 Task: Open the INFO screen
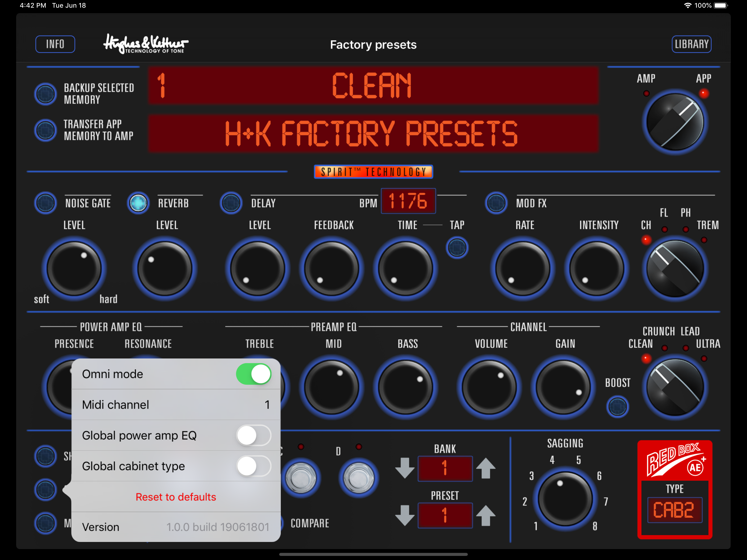55,44
